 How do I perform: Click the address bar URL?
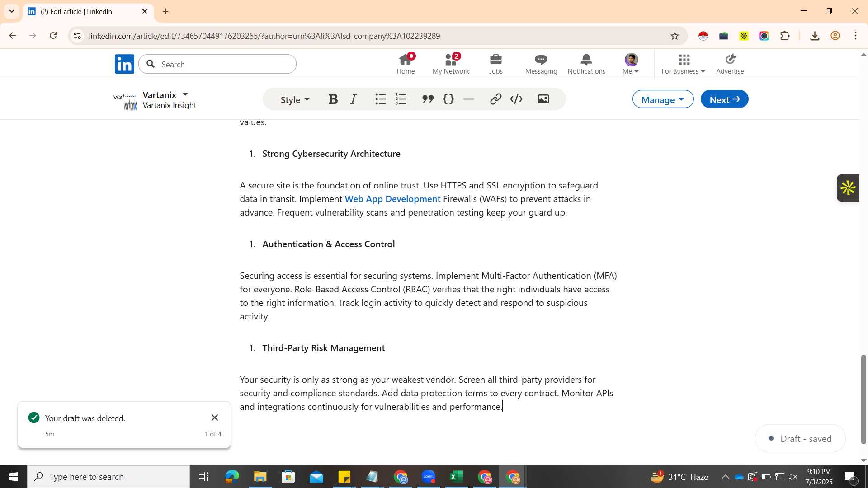(x=264, y=36)
